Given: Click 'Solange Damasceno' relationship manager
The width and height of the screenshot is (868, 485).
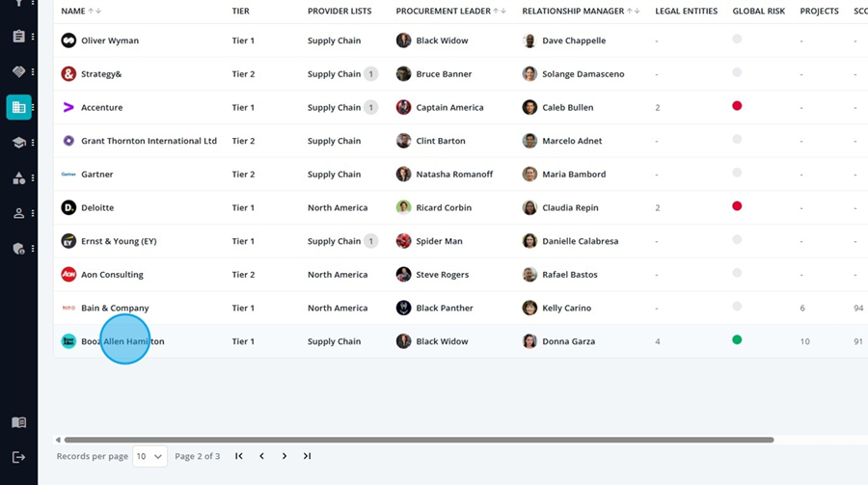Looking at the screenshot, I should point(583,73).
